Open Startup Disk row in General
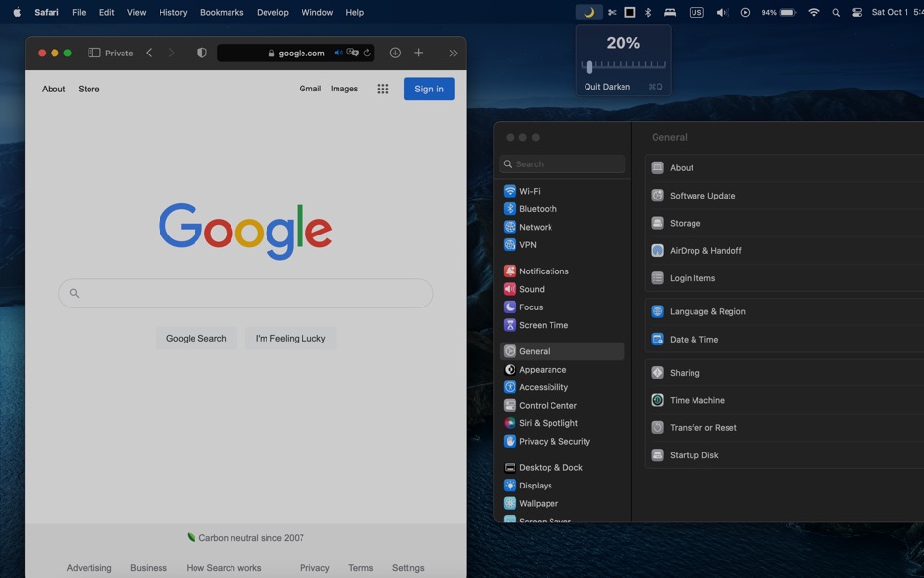The width and height of the screenshot is (924, 578). [784, 455]
